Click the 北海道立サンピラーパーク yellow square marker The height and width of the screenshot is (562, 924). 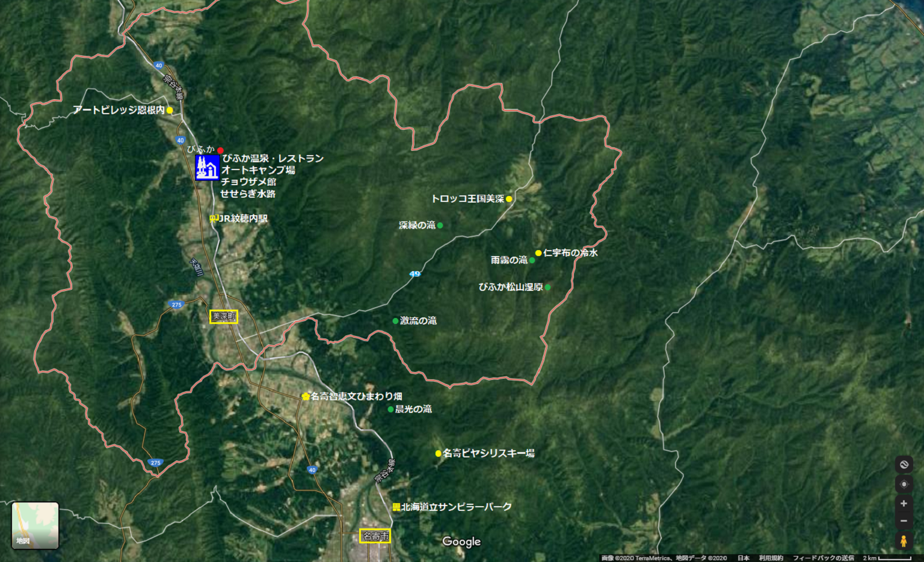tap(396, 507)
